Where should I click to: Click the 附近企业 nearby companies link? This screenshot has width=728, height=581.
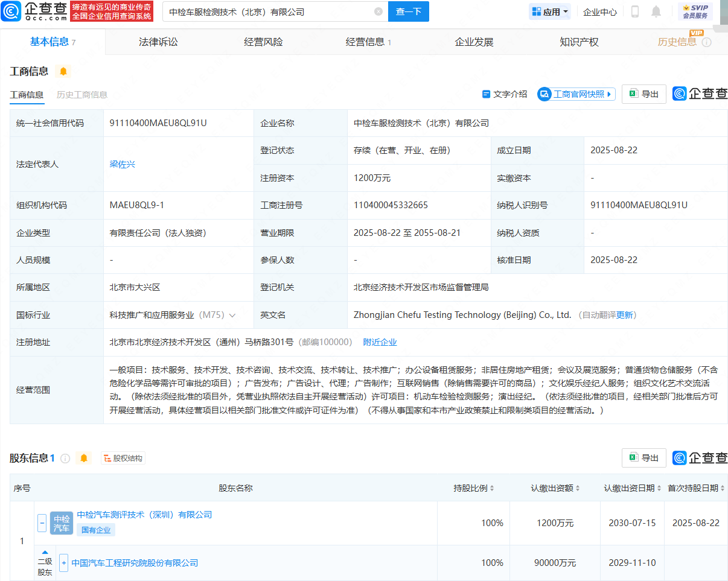pyautogui.click(x=380, y=341)
